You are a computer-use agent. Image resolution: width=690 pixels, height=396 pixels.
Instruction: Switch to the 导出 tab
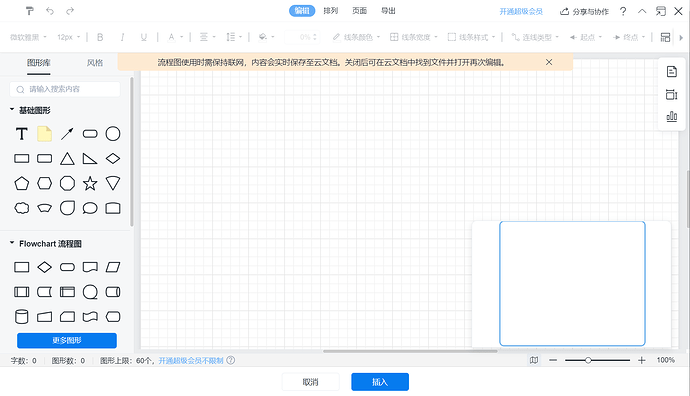click(x=388, y=11)
